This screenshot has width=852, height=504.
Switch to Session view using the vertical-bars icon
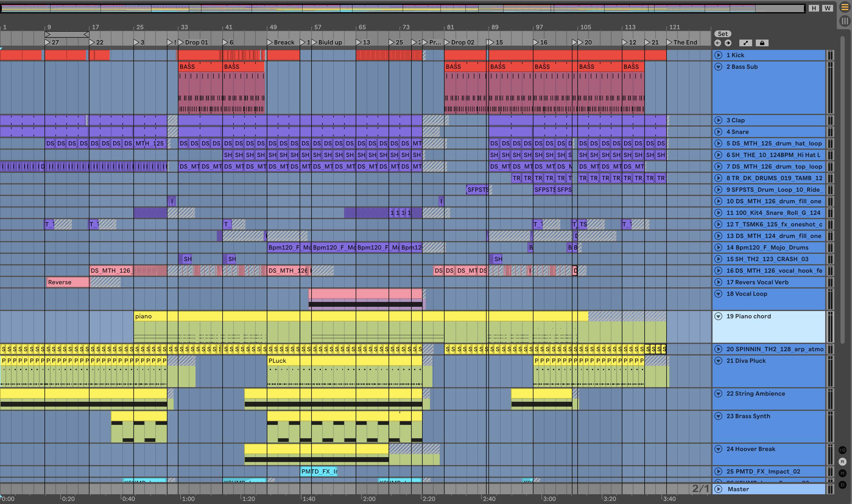(844, 21)
